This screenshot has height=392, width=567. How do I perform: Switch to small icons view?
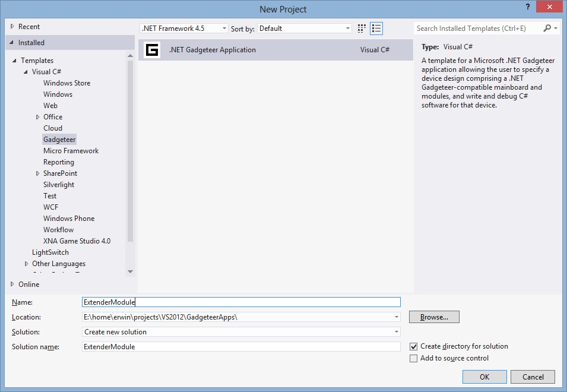(362, 29)
